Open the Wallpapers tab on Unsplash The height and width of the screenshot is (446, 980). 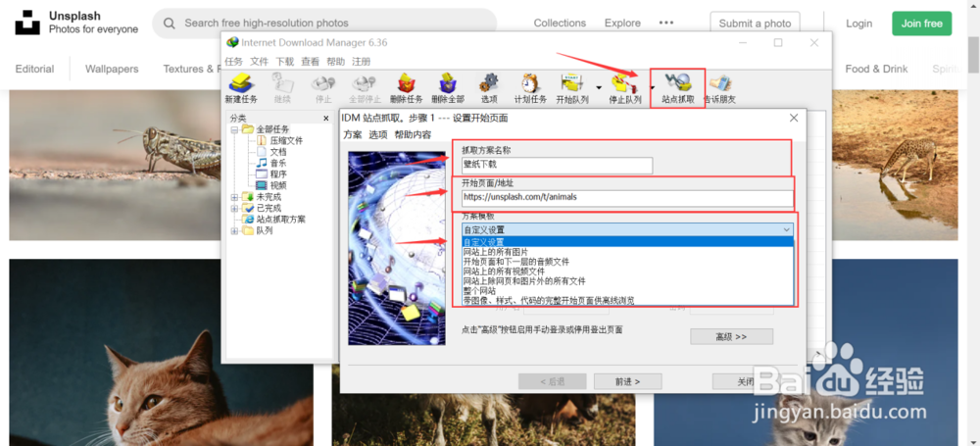pos(112,69)
